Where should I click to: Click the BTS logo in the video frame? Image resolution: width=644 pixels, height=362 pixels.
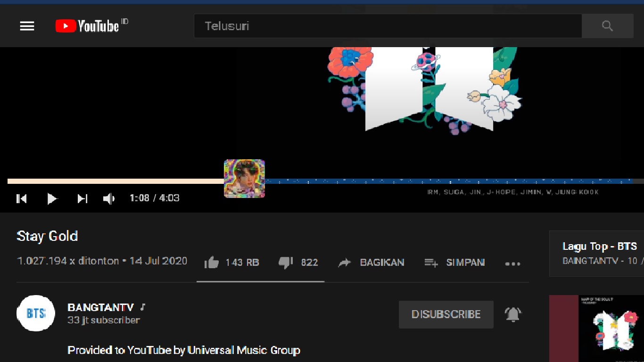pyautogui.click(x=429, y=89)
